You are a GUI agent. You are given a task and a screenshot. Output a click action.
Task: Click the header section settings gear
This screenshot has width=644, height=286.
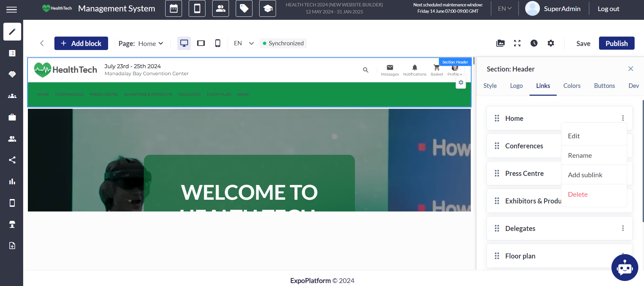[461, 83]
